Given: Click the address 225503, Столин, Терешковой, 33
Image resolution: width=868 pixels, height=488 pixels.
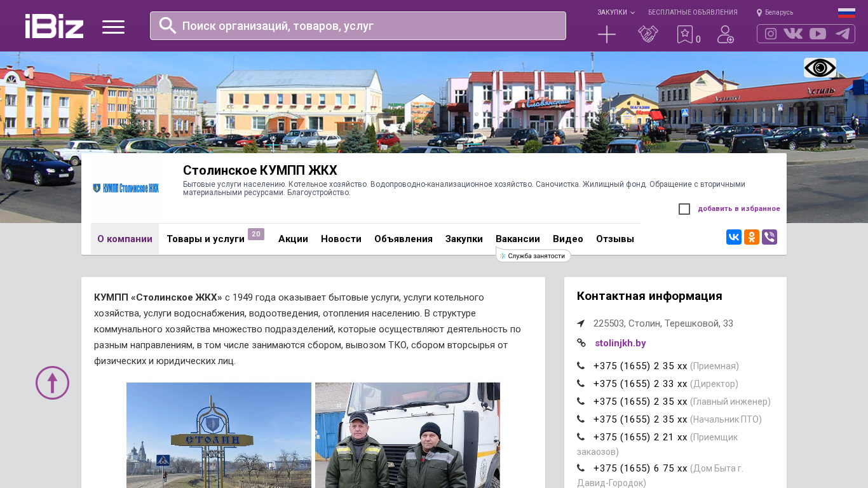Looking at the screenshot, I should 663,323.
